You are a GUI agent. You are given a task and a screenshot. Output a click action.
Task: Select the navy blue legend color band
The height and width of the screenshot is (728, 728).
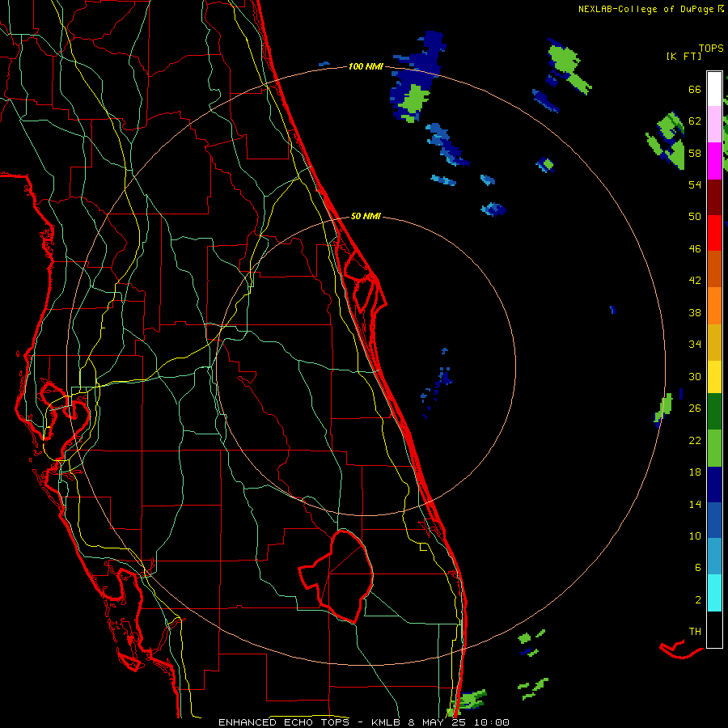[x=714, y=485]
